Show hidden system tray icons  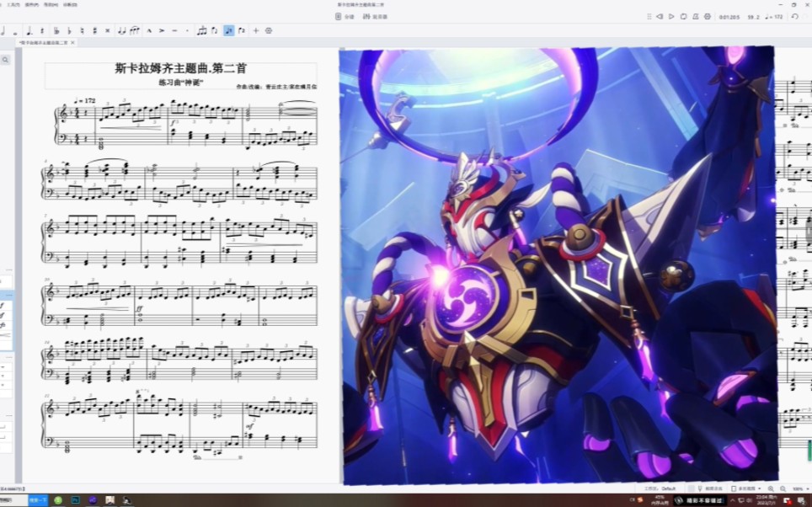[x=732, y=500]
